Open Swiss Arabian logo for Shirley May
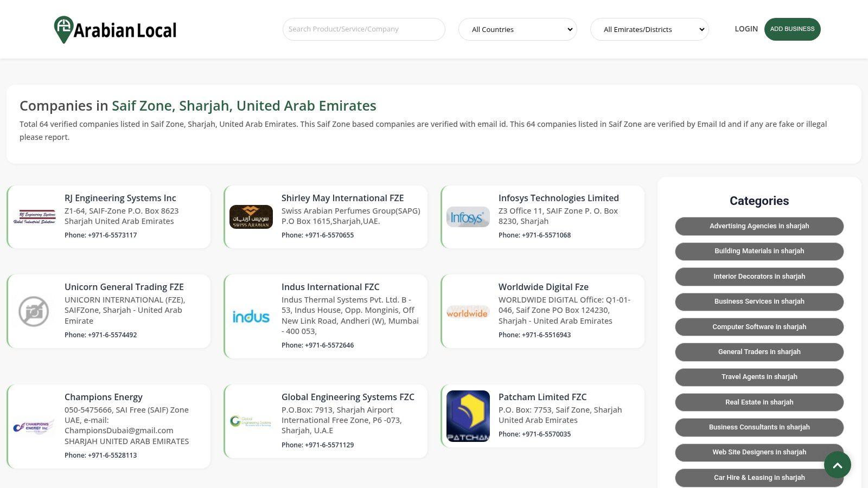The height and width of the screenshot is (488, 868). (x=251, y=217)
